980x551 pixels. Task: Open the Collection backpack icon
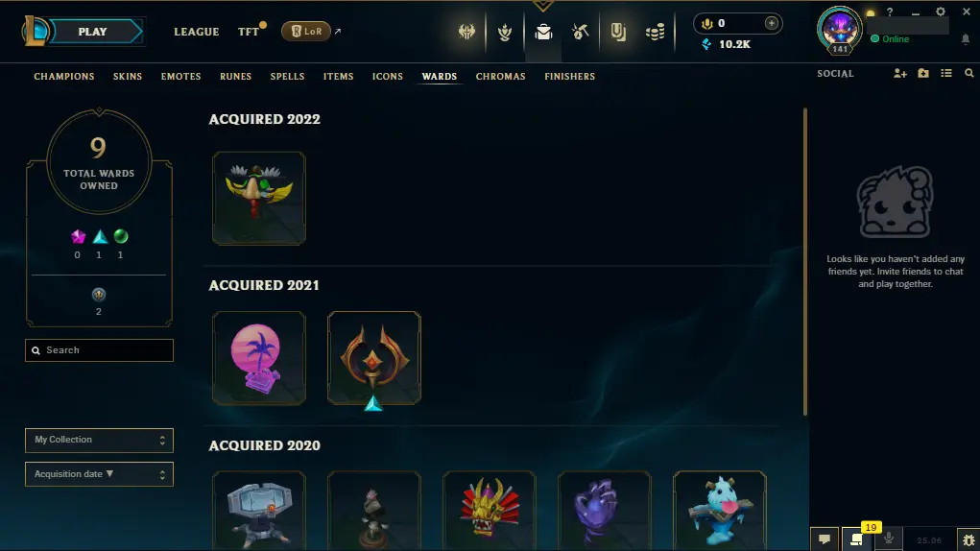click(543, 32)
